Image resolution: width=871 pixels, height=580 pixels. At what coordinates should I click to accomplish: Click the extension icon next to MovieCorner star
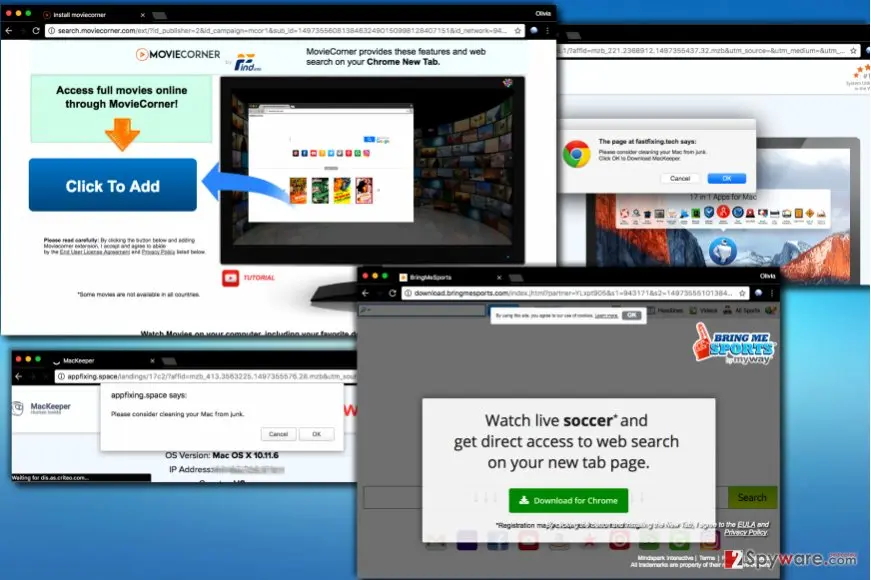click(x=534, y=31)
